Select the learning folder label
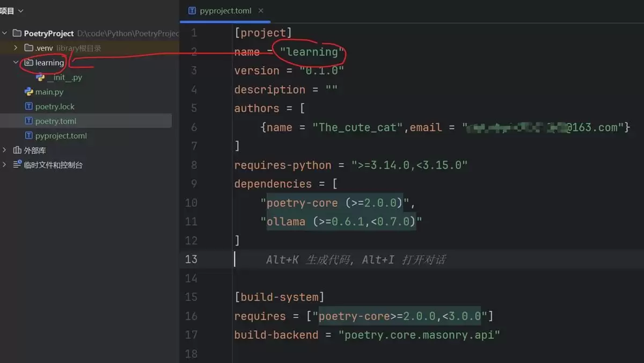Viewport: 644px width, 363px height. click(x=50, y=62)
